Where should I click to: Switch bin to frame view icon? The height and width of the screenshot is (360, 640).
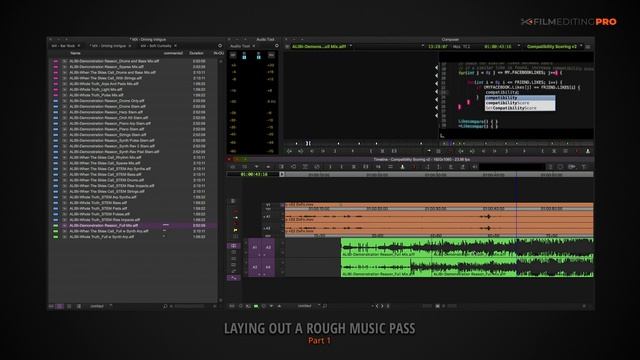coord(69,306)
